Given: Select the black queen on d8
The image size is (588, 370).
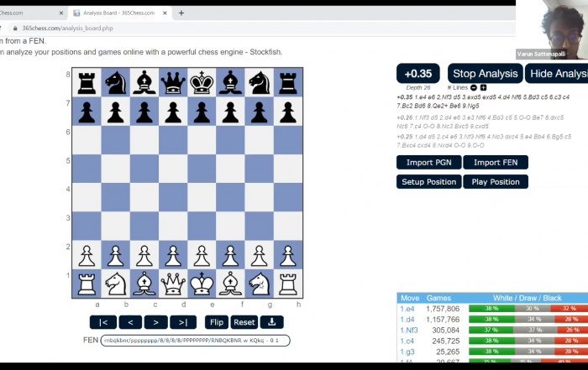Looking at the screenshot, I should coord(173,82).
